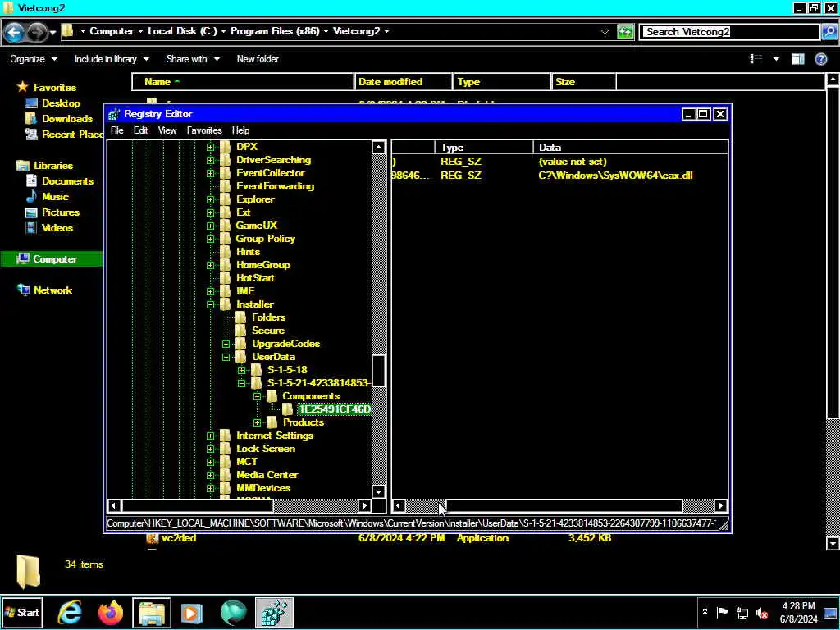Select the Hints registry key

click(x=248, y=252)
